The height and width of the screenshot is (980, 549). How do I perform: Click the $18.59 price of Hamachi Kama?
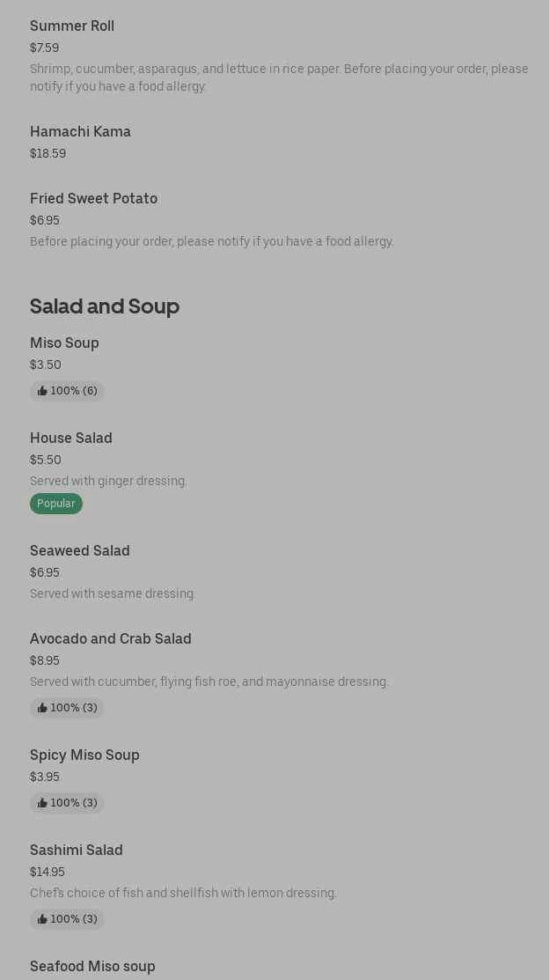48,154
